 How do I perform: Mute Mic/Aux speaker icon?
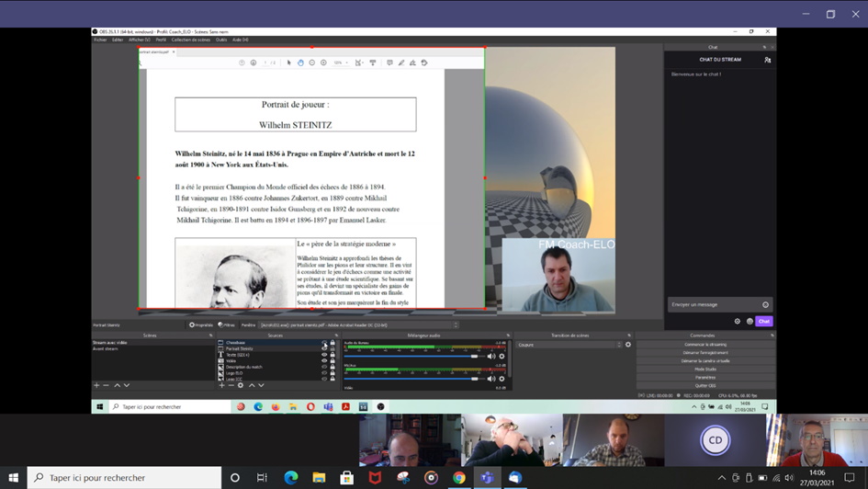point(491,379)
